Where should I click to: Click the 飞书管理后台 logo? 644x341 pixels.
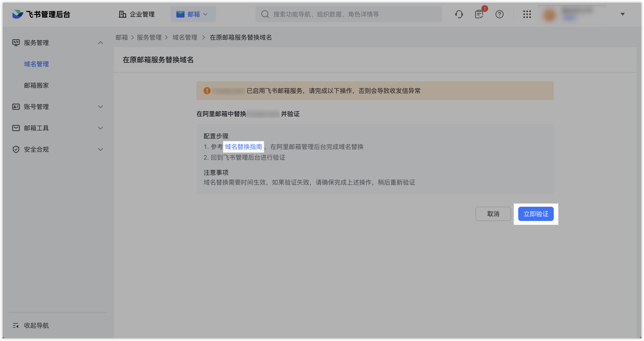[41, 14]
